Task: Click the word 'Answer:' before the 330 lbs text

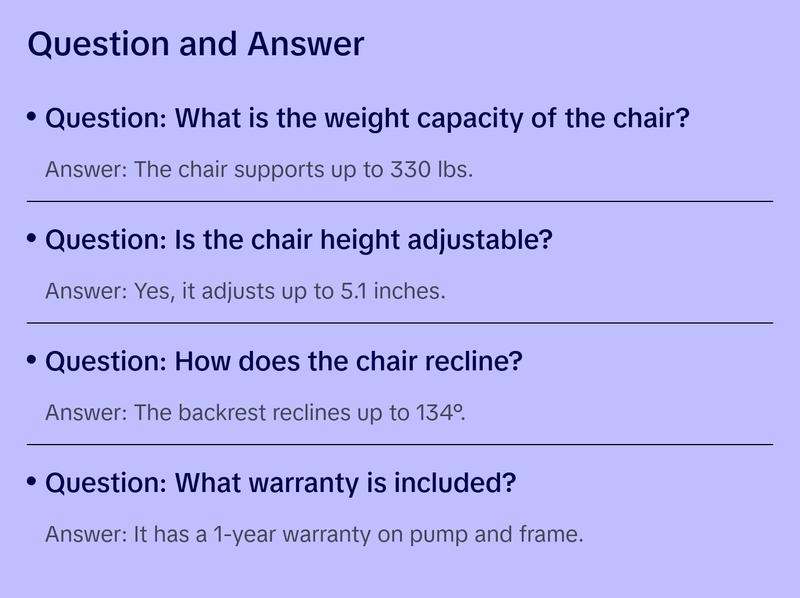Action: pos(86,170)
